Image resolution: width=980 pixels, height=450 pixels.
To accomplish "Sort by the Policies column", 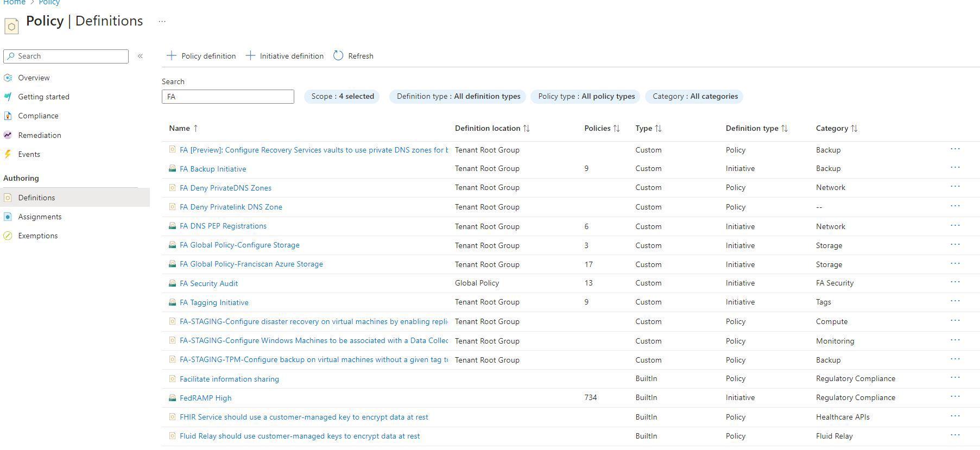I will 602,128.
